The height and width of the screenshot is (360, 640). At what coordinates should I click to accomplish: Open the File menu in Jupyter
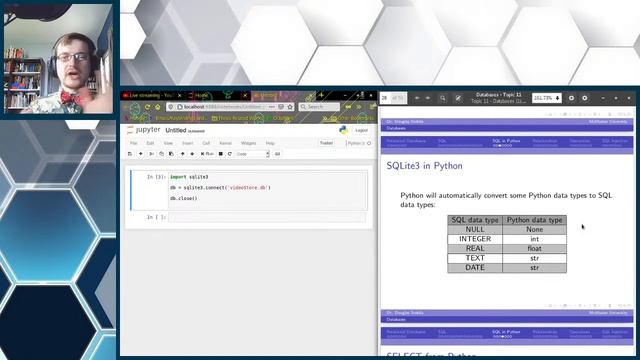coord(133,143)
